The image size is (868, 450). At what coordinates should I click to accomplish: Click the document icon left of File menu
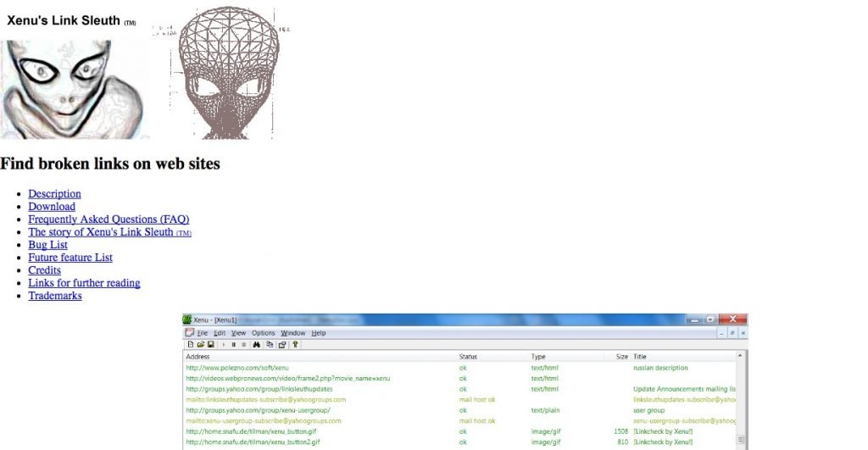pos(189,333)
